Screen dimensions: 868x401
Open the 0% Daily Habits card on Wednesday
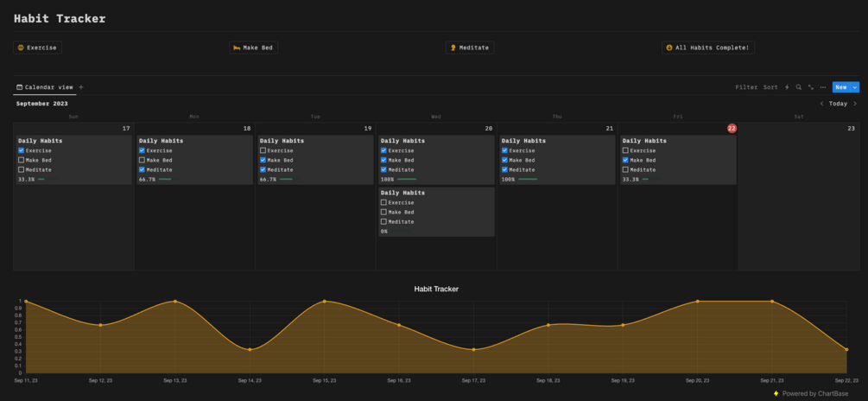(x=436, y=212)
